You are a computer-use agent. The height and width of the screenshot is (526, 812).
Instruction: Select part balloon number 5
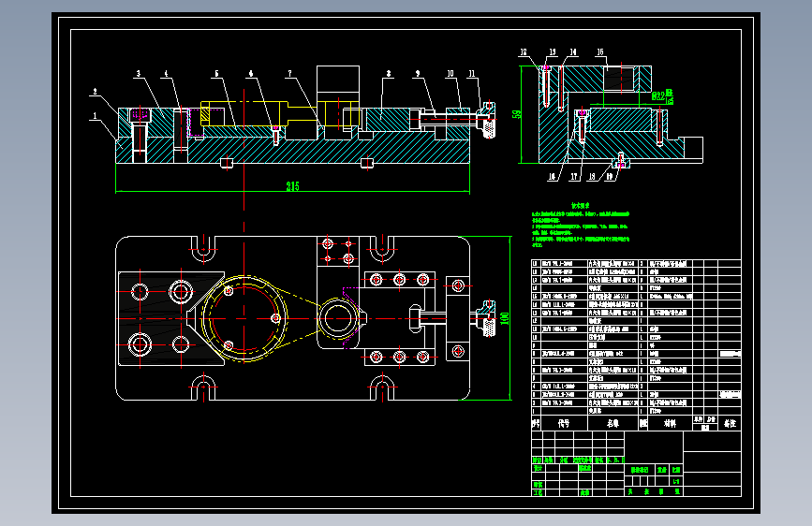(x=217, y=74)
